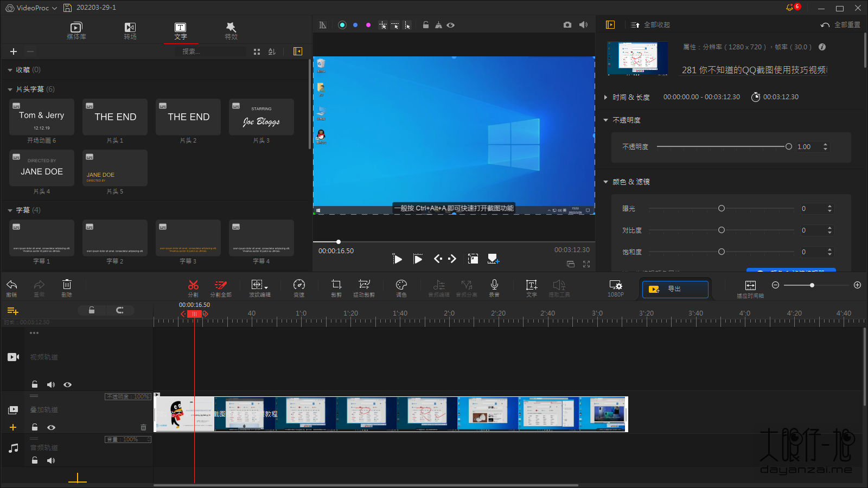Select the Joe Bloggs 片头 3 template
This screenshot has height=488, width=868.
tap(261, 117)
